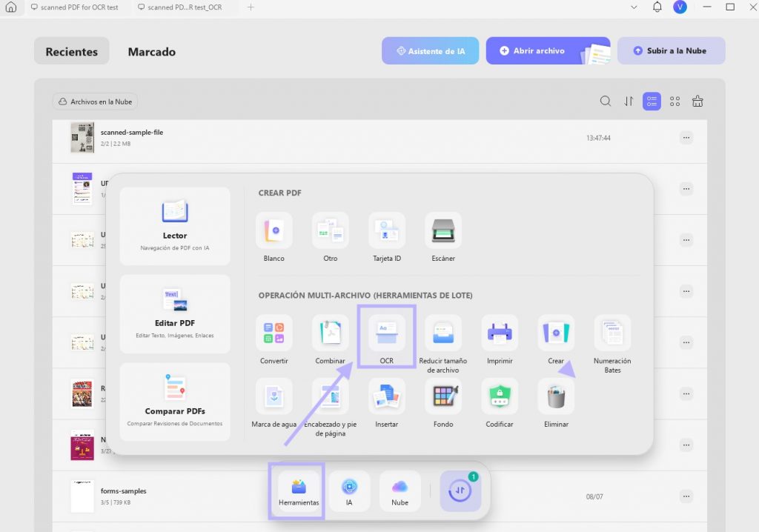Go to the Home tab icon

point(10,7)
